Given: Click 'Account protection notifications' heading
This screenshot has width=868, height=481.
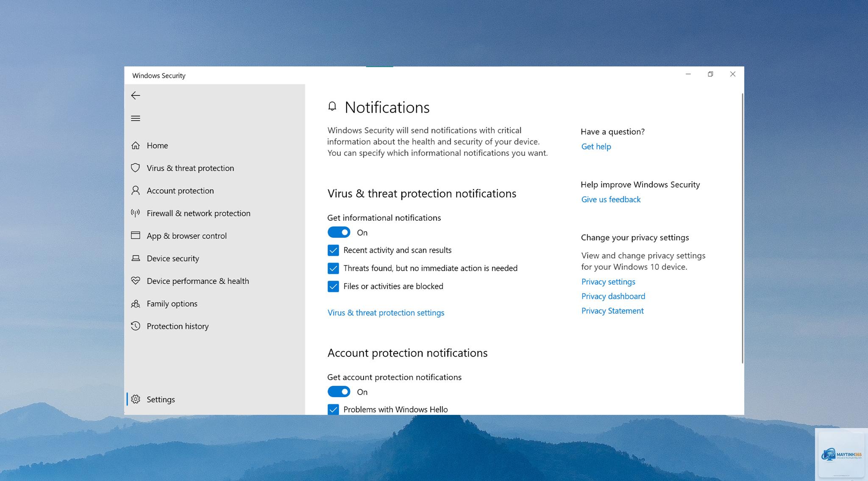Looking at the screenshot, I should tap(407, 353).
